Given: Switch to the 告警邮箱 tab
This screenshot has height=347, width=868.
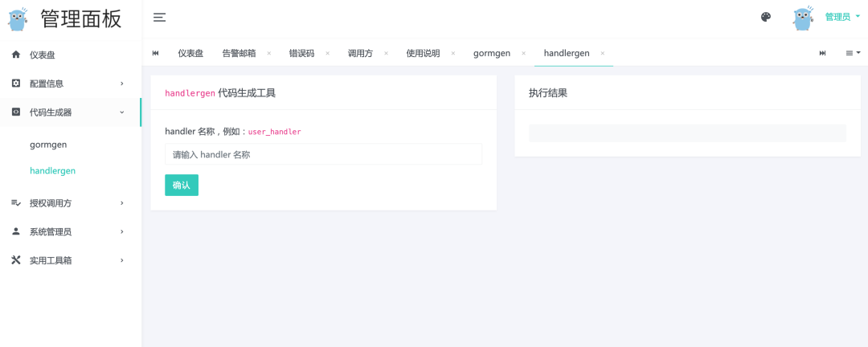Looking at the screenshot, I should [239, 53].
